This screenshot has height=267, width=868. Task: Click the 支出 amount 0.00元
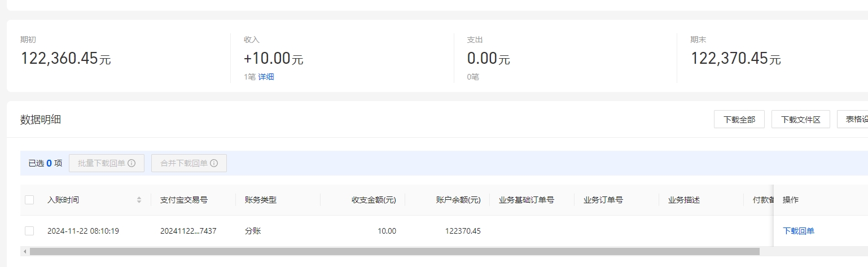pos(489,58)
